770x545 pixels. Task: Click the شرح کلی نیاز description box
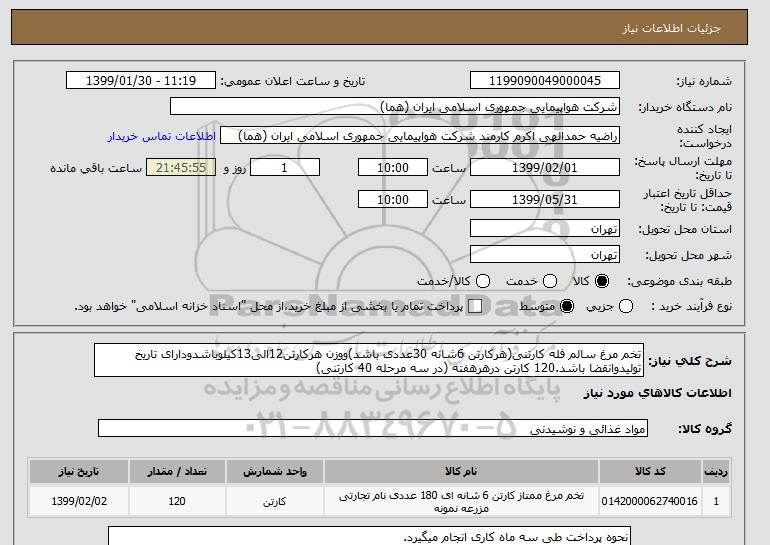tap(369, 360)
